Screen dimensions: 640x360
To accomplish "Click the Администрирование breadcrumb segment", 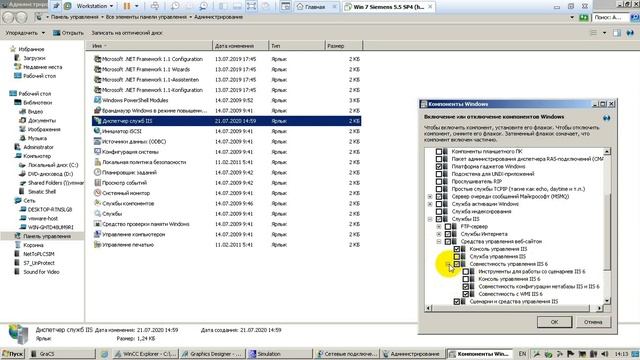I will [218, 17].
